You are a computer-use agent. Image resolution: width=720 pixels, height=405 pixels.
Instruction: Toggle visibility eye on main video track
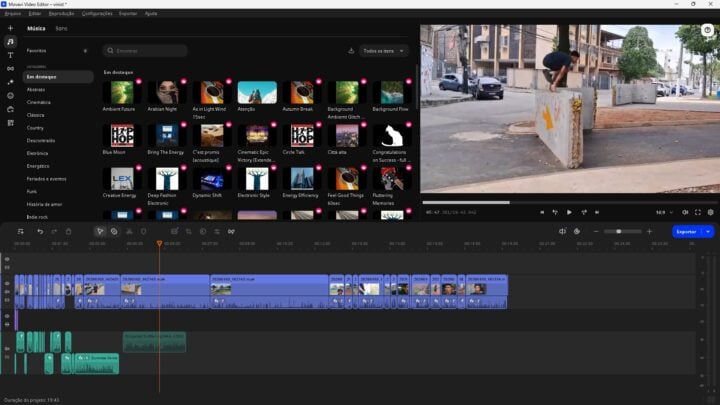coord(7,283)
